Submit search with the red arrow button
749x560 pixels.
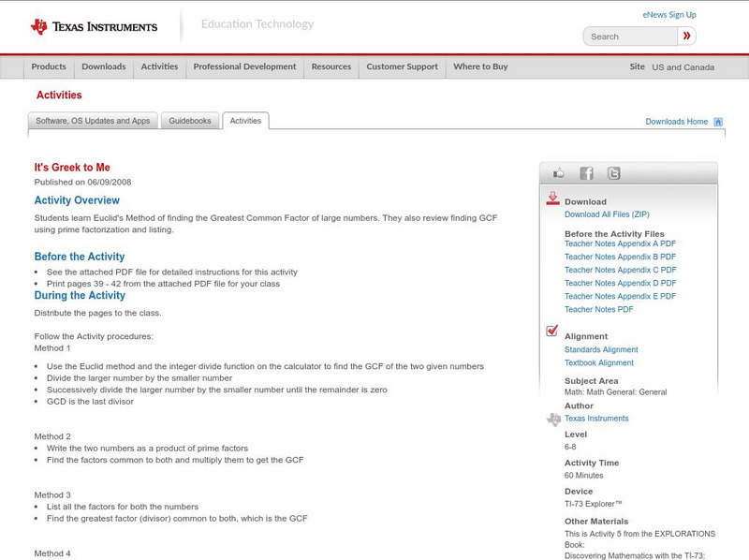(x=686, y=37)
